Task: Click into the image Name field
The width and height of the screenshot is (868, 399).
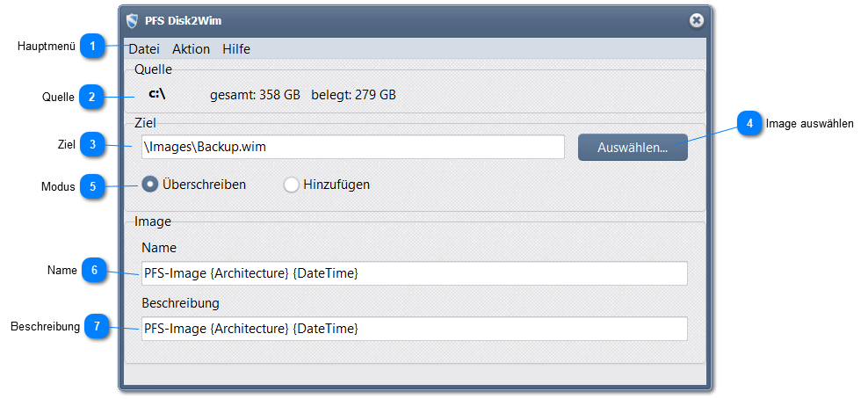Action: pyautogui.click(x=413, y=273)
